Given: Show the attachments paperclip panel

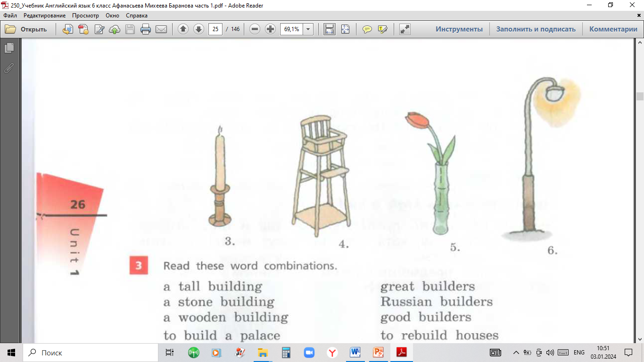Looking at the screenshot, I should [x=9, y=68].
